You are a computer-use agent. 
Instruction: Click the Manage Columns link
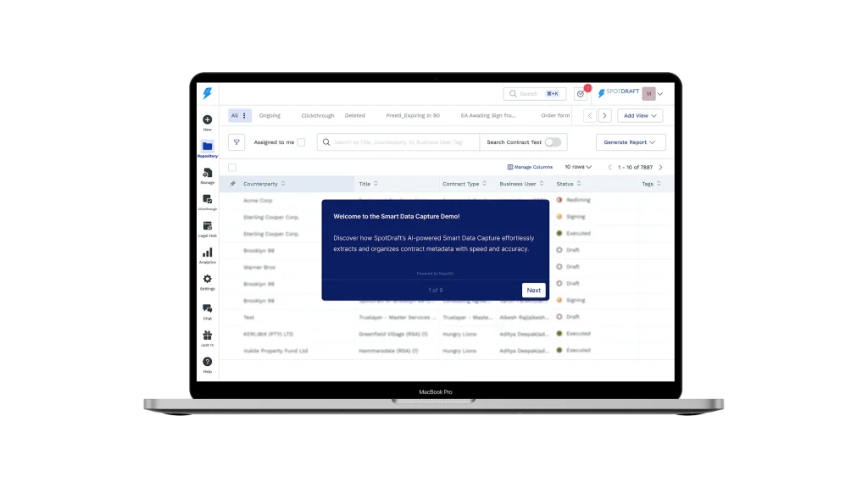(x=530, y=167)
